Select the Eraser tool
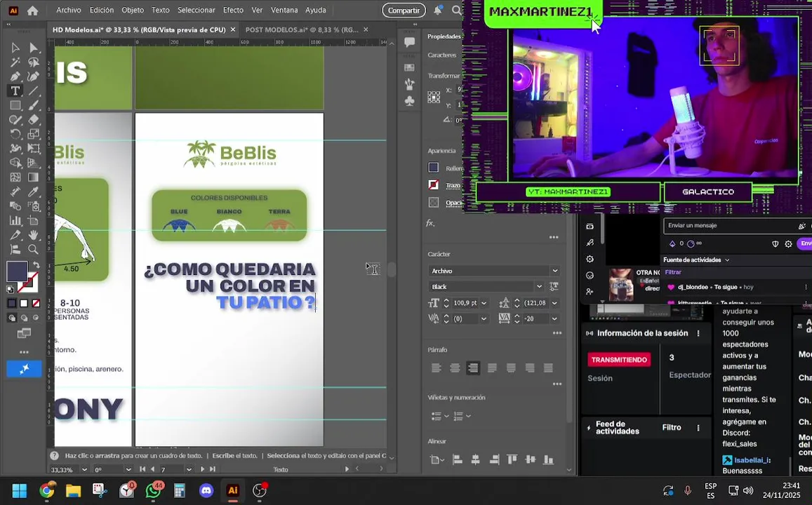The height and width of the screenshot is (505, 812). tap(33, 119)
